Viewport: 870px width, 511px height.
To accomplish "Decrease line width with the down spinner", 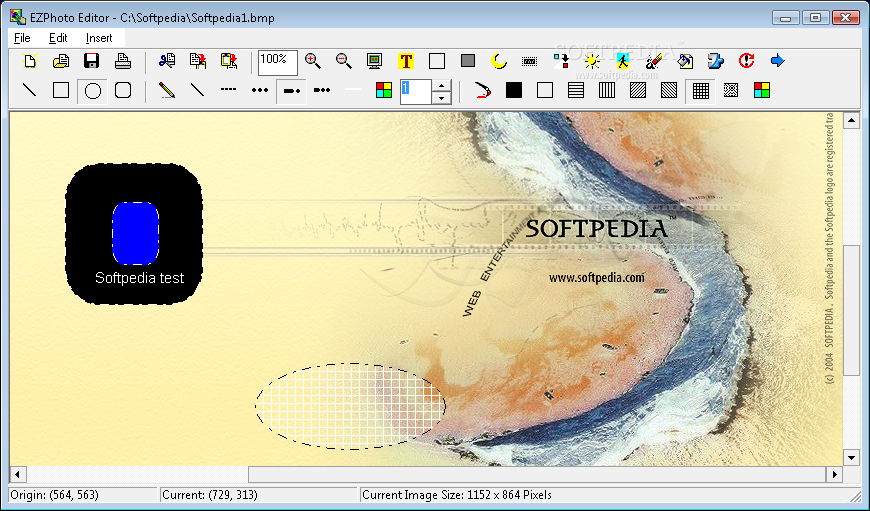I will pyautogui.click(x=441, y=98).
